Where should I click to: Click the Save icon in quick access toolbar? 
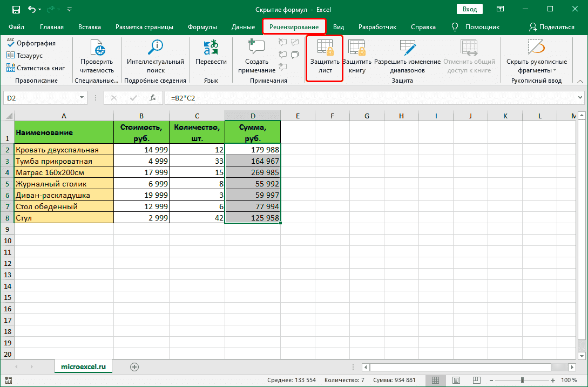click(16, 10)
